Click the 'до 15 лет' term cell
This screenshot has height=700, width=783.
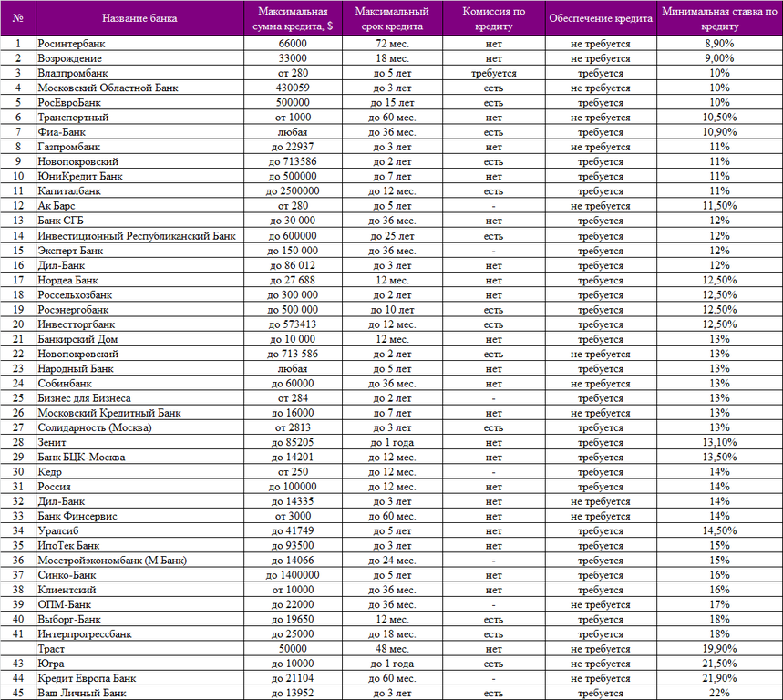[x=392, y=102]
